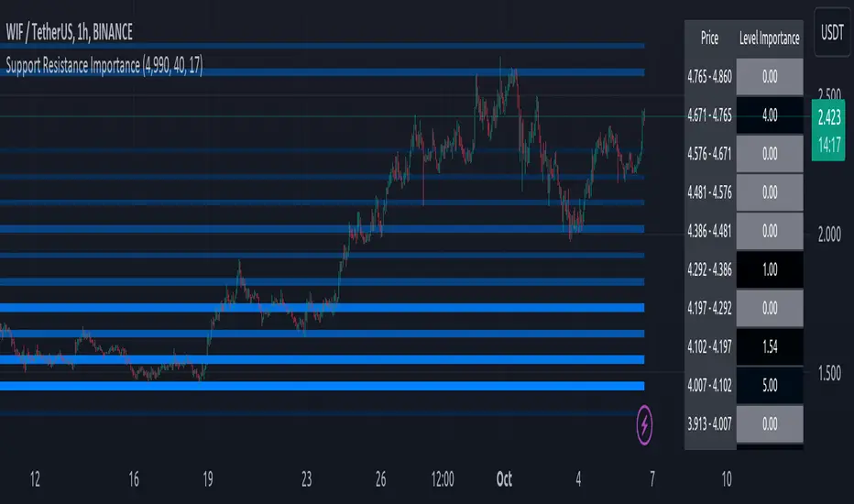Select price range cell 4.197 - 4.292
The image size is (854, 504).
709,309
